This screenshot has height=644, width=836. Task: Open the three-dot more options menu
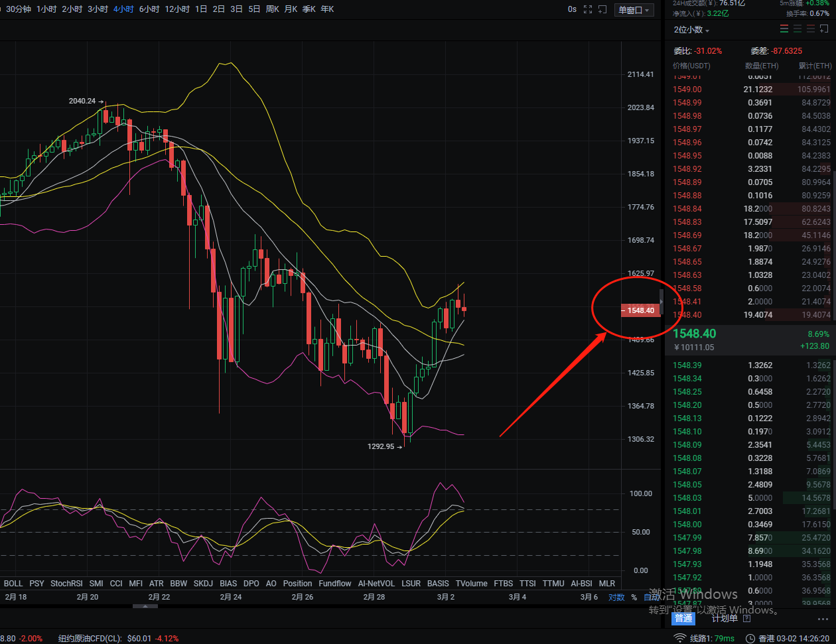[824, 618]
